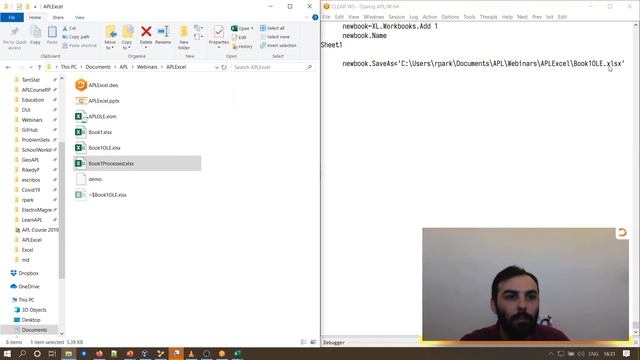This screenshot has height=360, width=640.
Task: Open the Quick Access Toolbar customize dropdown
Action: click(35, 7)
